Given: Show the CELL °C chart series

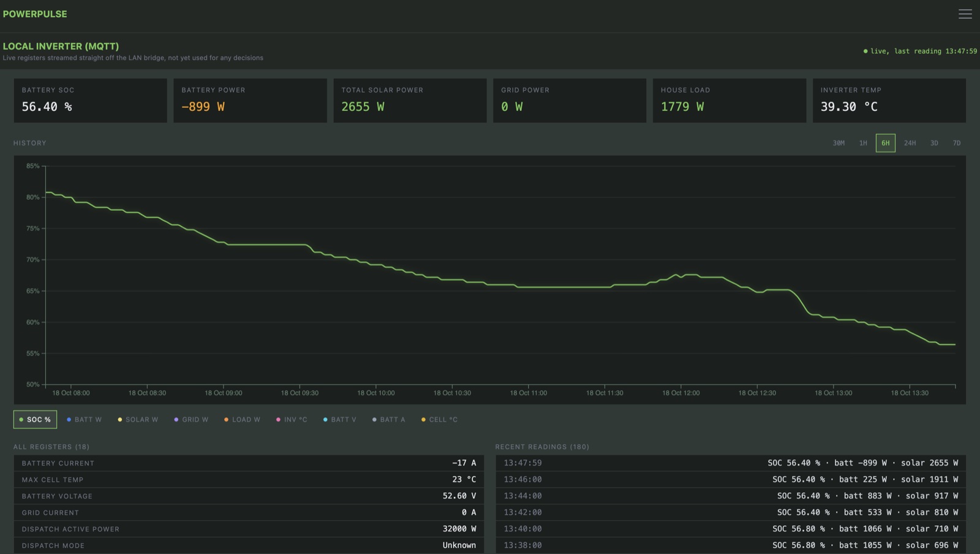Looking at the screenshot, I should pyautogui.click(x=440, y=420).
